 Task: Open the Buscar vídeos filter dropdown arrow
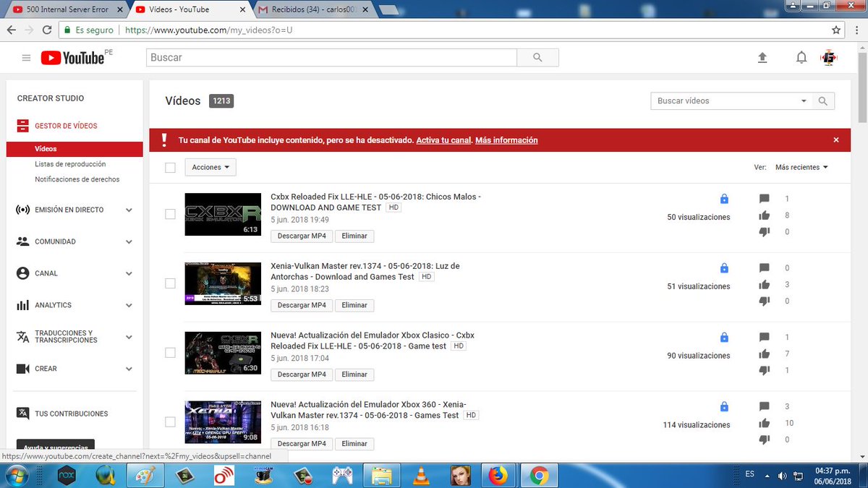[x=804, y=101]
